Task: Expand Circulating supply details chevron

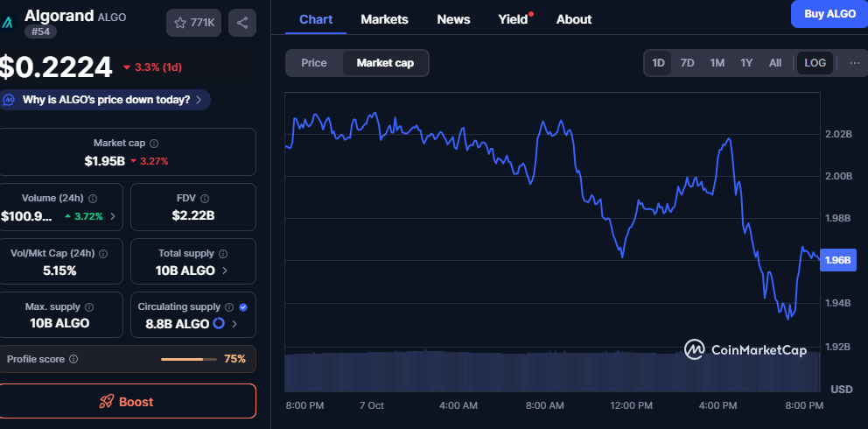Action: (234, 324)
